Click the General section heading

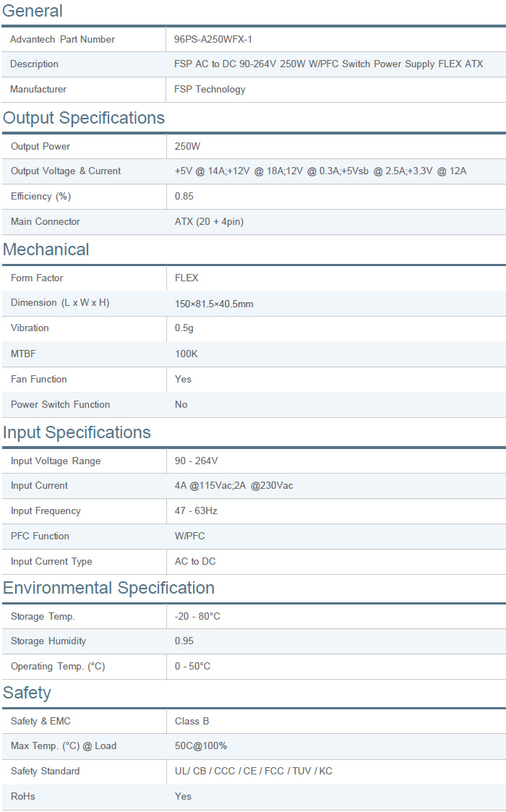tap(33, 11)
